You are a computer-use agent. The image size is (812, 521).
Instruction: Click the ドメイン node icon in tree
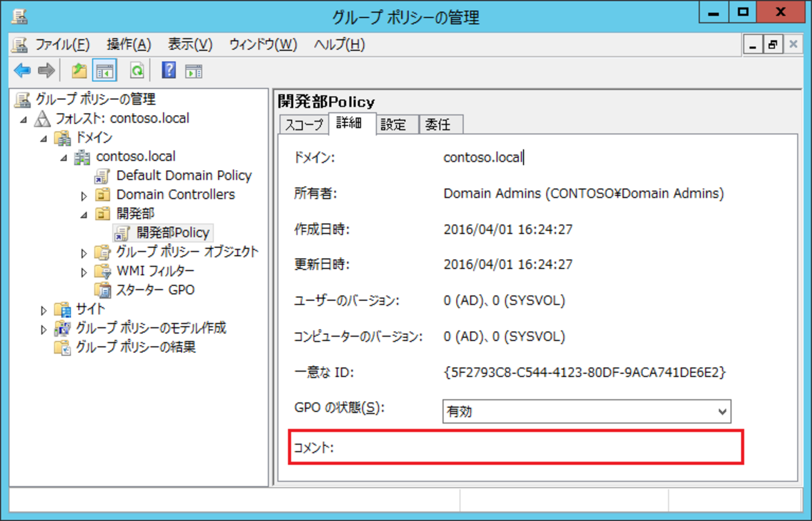63,137
